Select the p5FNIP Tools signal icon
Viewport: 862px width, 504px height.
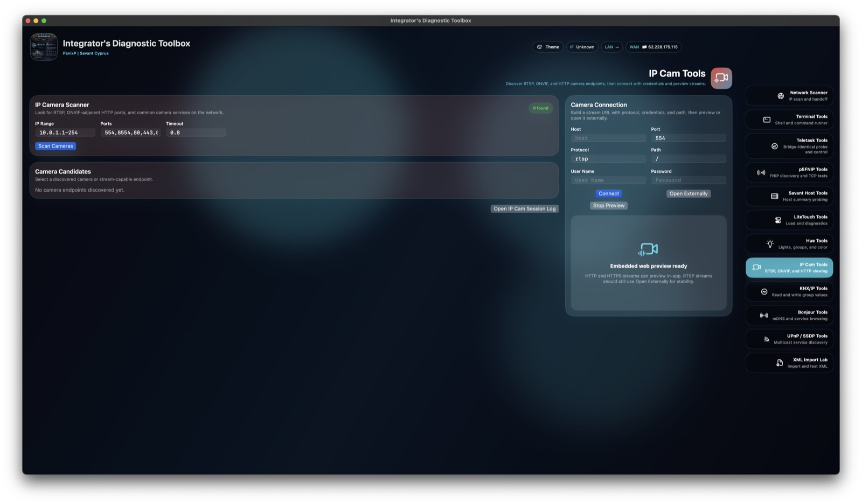[761, 172]
